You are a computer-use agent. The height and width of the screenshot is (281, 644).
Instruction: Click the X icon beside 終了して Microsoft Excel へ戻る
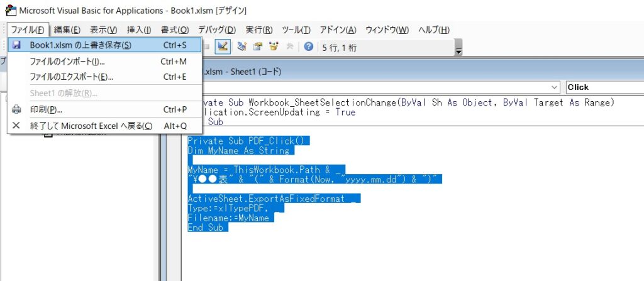click(x=16, y=126)
